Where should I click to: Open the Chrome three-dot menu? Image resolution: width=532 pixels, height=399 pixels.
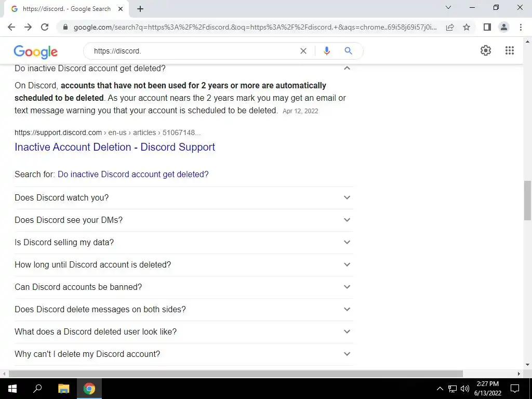coord(521,27)
